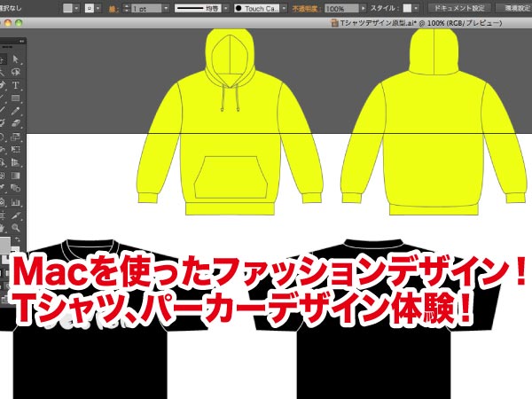
Task: Select the Pencil tool
Action: [x=15, y=111]
